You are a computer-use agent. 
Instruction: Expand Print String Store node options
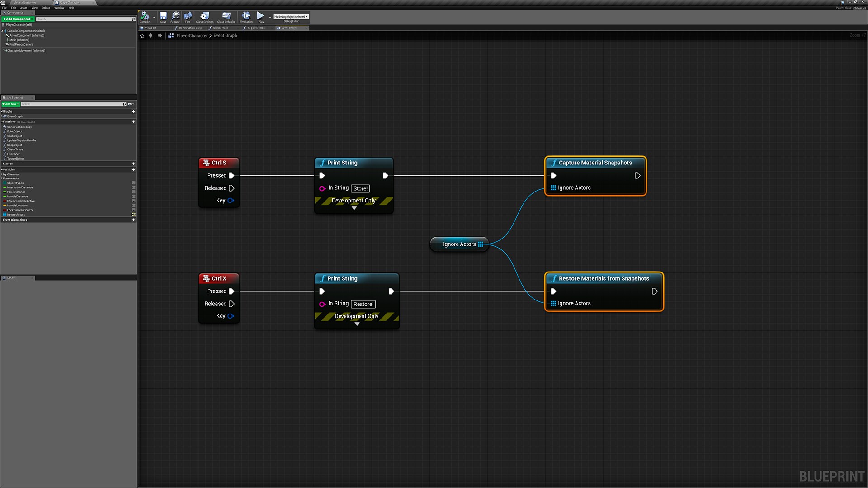[354, 208]
